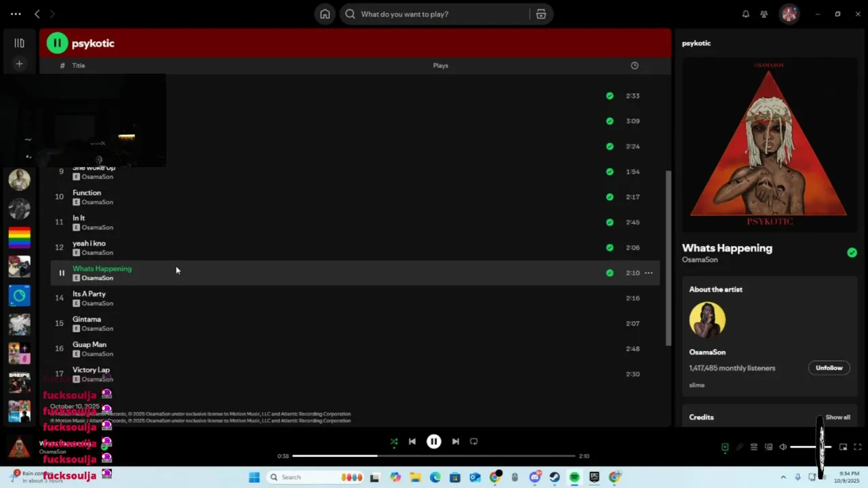Go to Spotify Home
Image resolution: width=868 pixels, height=488 pixels.
coord(325,14)
